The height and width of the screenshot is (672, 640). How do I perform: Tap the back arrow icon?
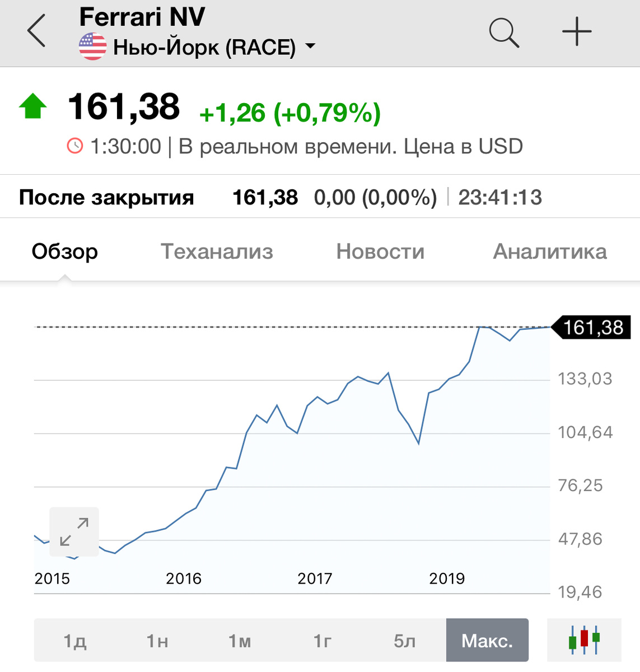36,31
